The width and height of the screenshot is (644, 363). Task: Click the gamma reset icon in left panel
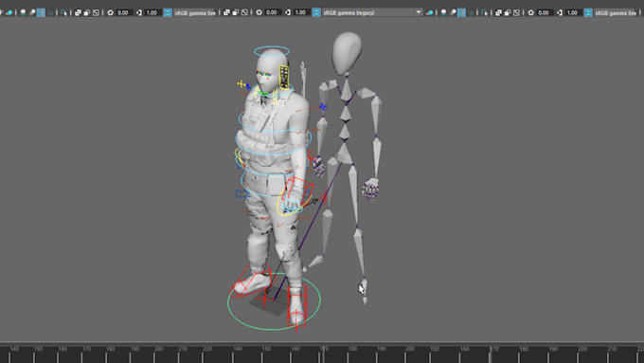click(x=139, y=12)
